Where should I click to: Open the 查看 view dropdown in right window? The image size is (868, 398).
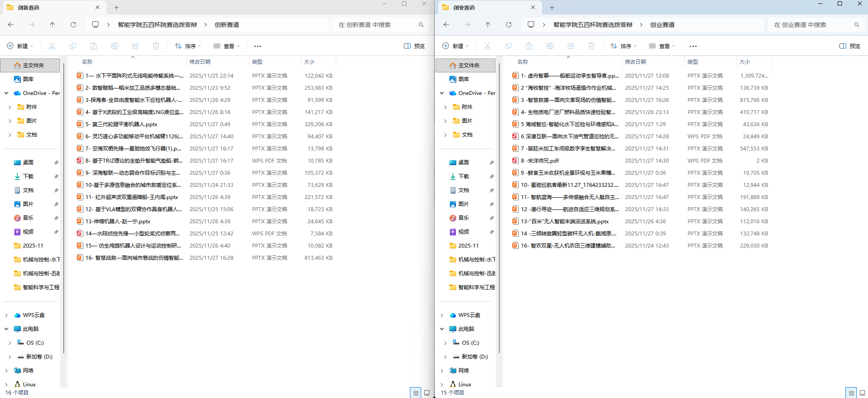click(662, 46)
